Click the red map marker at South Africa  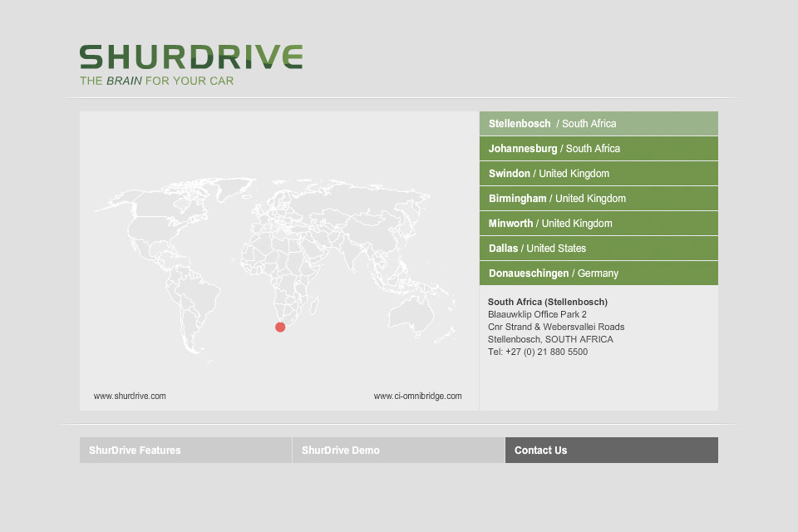click(x=280, y=327)
